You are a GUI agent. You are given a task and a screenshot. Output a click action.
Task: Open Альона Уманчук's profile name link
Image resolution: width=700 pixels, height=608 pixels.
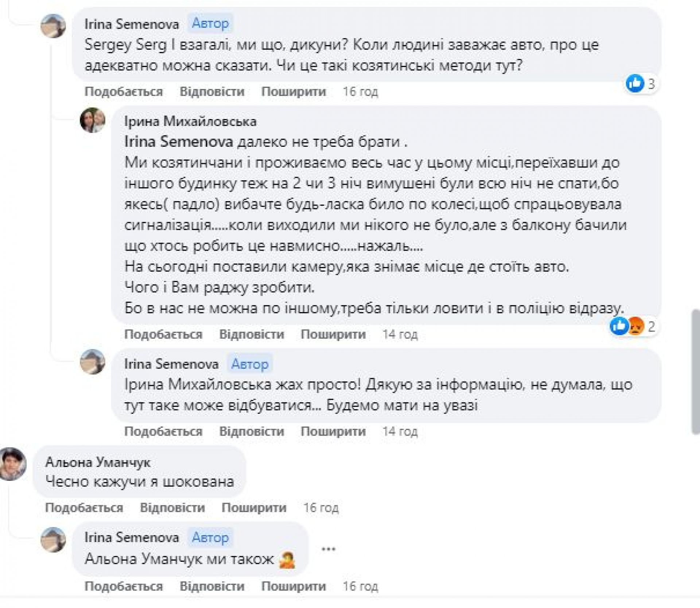coord(98,462)
